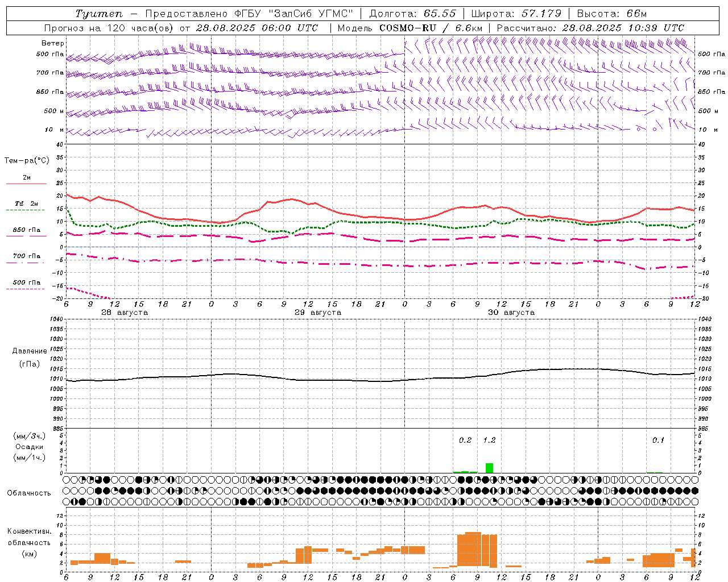Click the "Ветер" wind panel label
Image resolution: width=728 pixels, height=582 pixels.
coord(53,43)
